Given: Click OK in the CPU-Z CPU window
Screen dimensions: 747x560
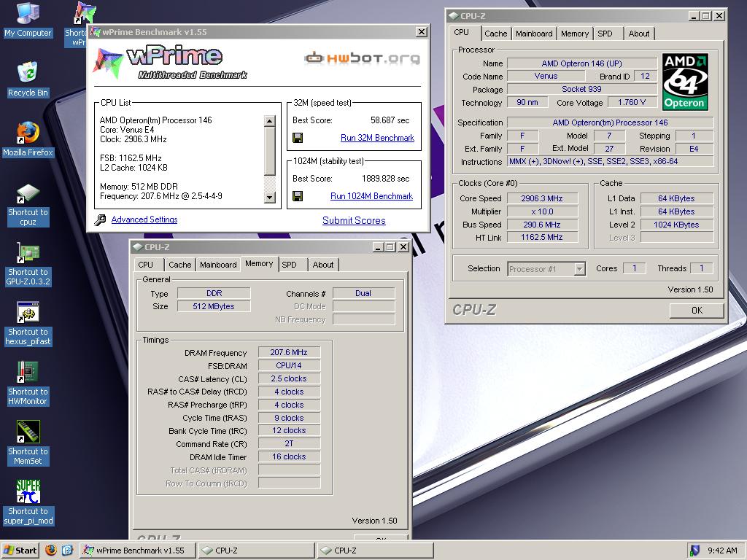Looking at the screenshot, I should point(697,311).
